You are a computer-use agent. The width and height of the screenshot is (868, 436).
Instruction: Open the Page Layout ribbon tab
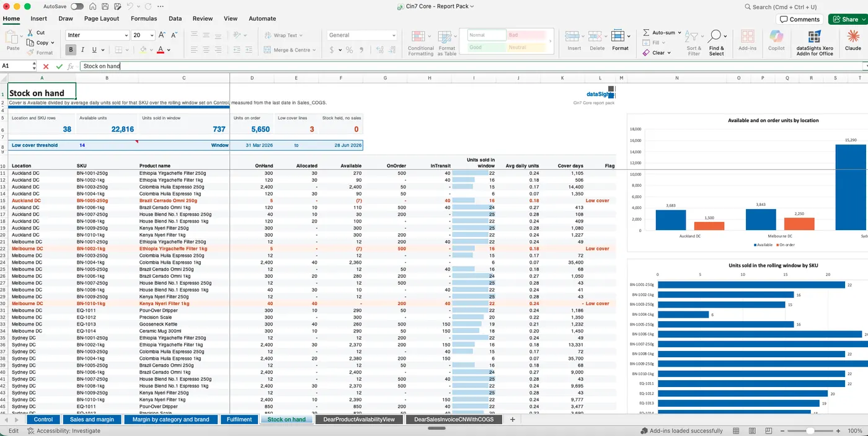click(x=102, y=19)
